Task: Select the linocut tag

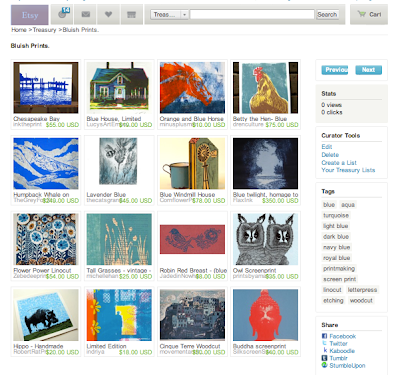Action: [x=332, y=290]
